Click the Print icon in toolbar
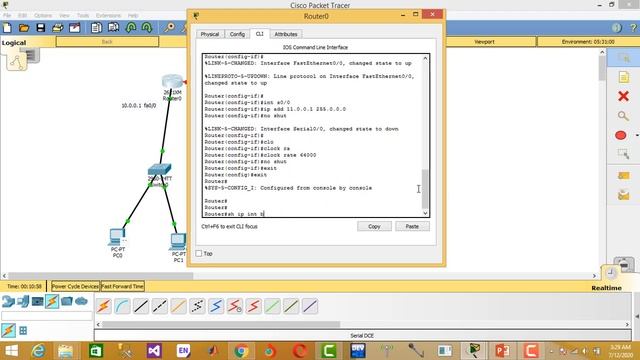Image resolution: width=640 pixels, height=360 pixels. tap(58, 28)
